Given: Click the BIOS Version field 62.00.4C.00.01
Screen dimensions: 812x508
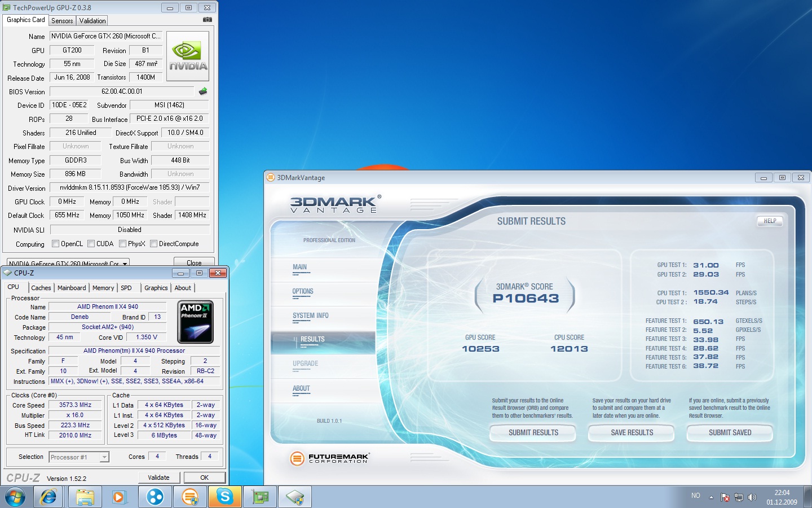Looking at the screenshot, I should click(x=122, y=91).
